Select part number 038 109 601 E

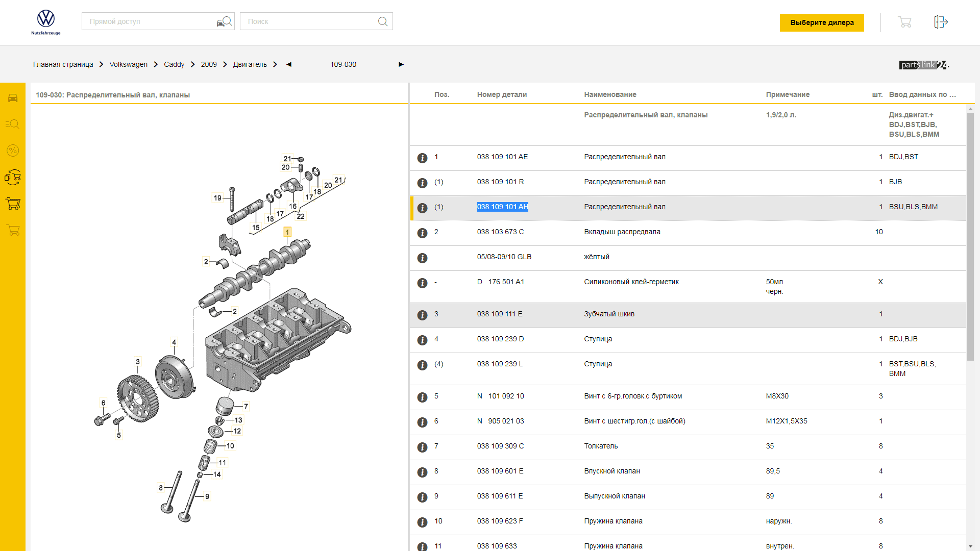coord(500,471)
